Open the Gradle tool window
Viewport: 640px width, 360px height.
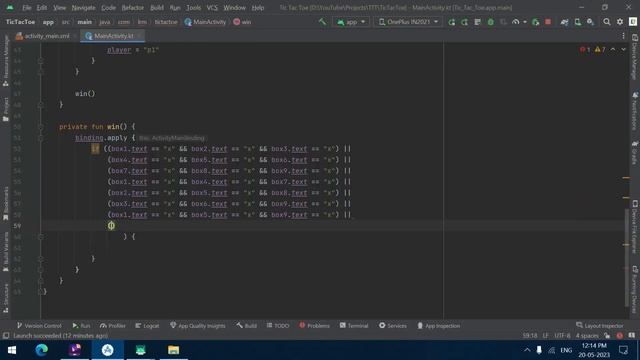click(x=635, y=152)
